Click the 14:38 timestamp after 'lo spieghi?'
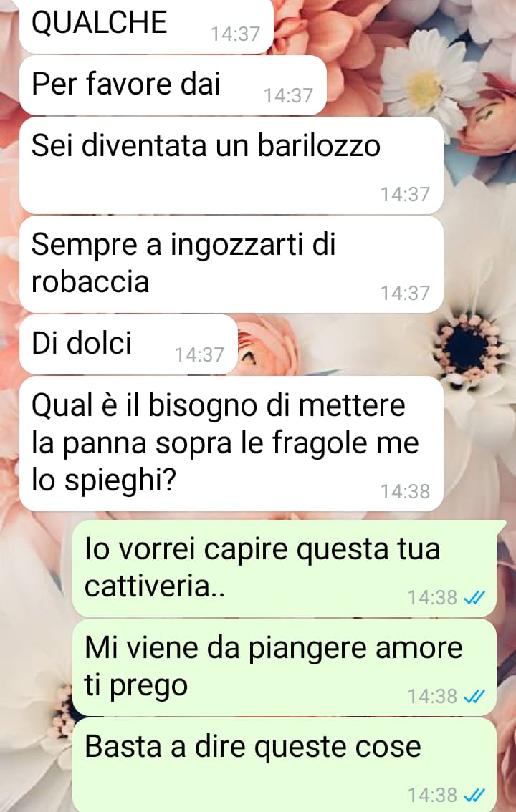The height and width of the screenshot is (812, 516). pos(405,492)
